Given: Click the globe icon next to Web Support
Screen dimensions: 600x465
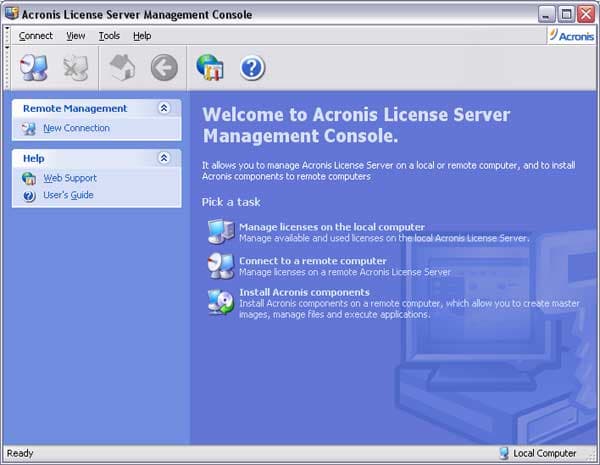Looking at the screenshot, I should (x=29, y=178).
